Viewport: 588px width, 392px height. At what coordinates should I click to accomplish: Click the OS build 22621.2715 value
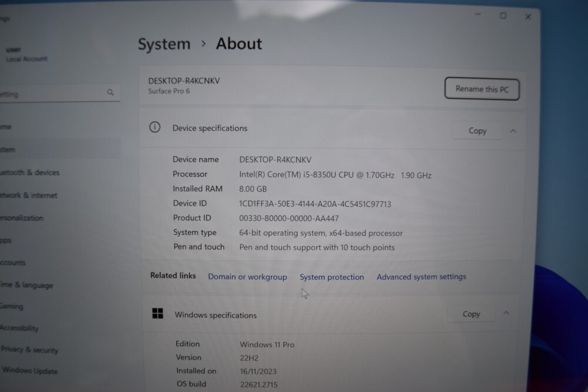click(259, 384)
